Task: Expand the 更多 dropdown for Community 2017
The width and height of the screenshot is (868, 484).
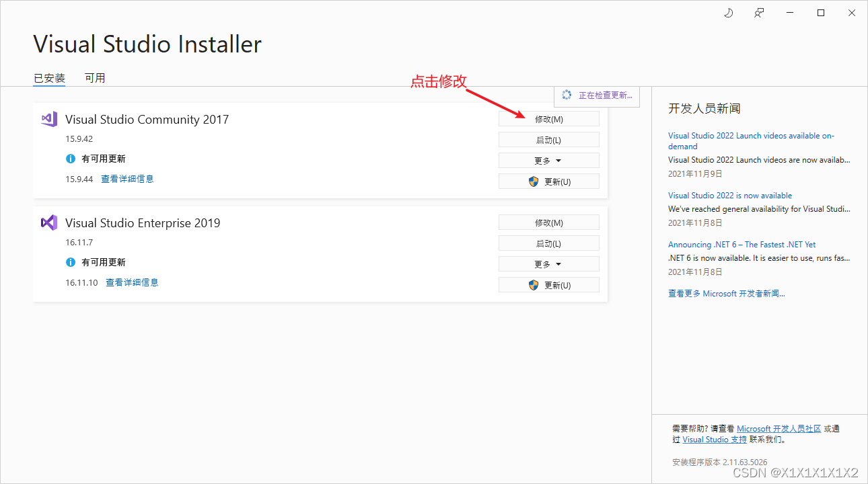Action: point(548,160)
